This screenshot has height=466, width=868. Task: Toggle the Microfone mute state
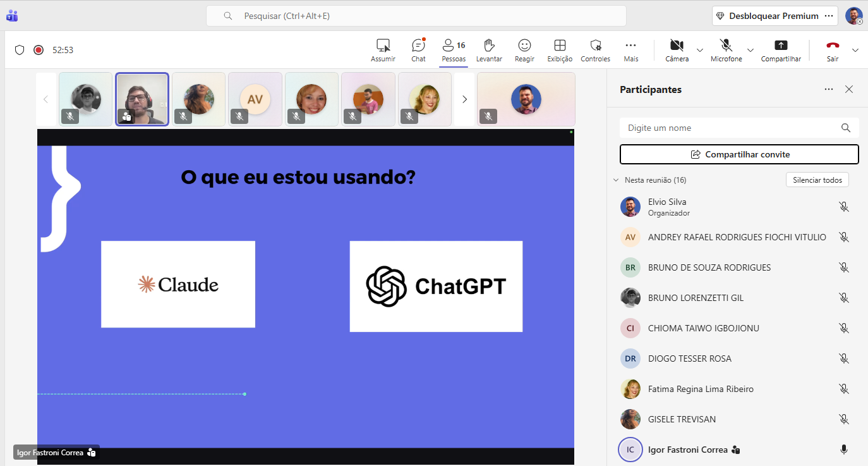point(726,50)
